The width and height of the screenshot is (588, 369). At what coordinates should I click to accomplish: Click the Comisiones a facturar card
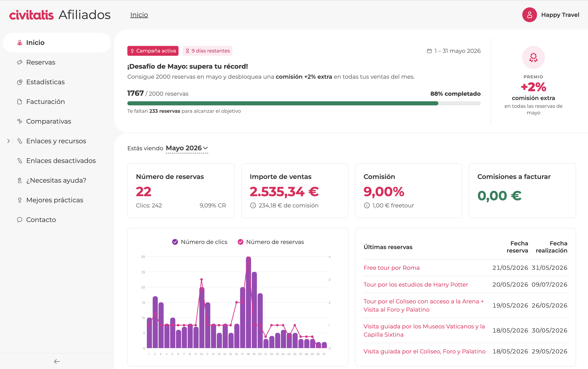[x=522, y=191]
